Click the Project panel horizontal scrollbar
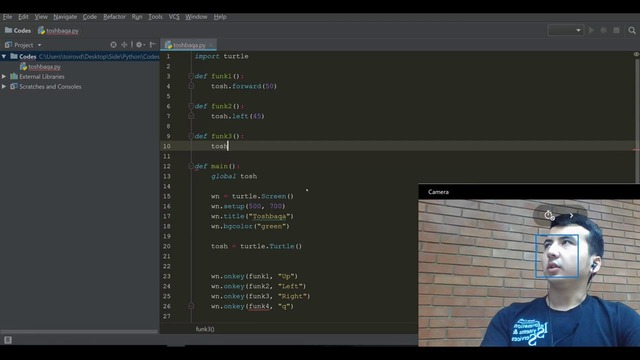 pos(79,332)
